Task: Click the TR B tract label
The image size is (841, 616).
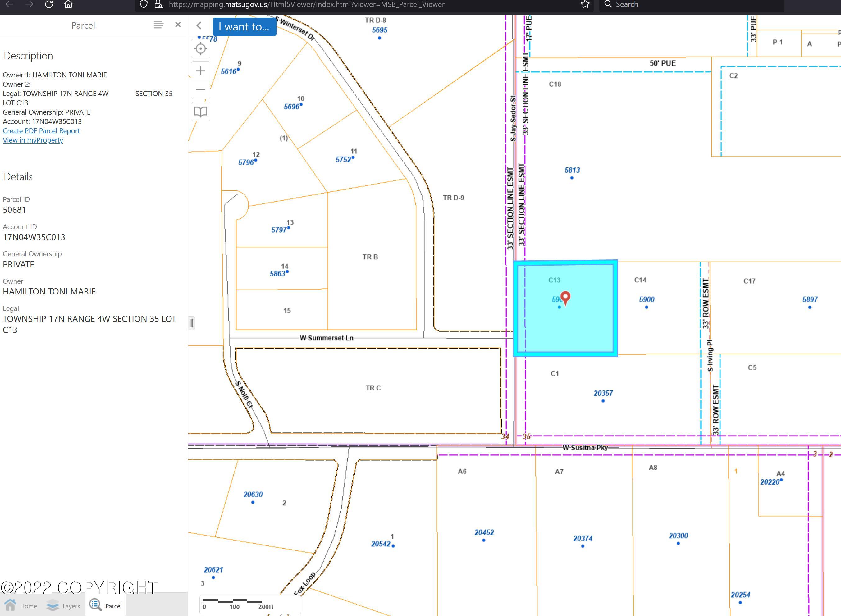Action: pyautogui.click(x=370, y=257)
